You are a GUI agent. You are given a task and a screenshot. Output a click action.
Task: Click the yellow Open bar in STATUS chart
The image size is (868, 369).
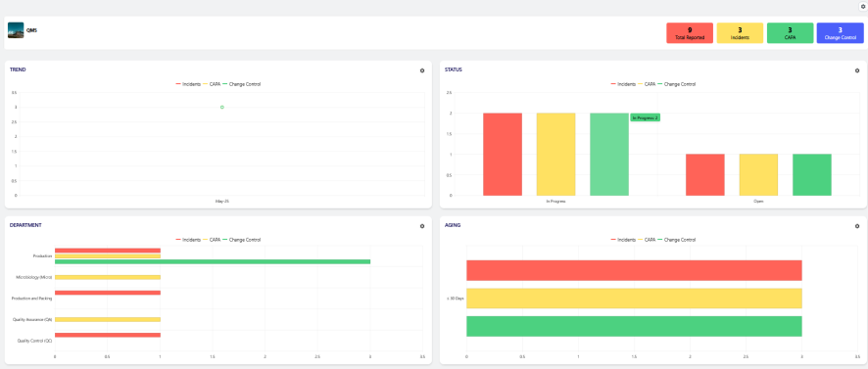click(758, 175)
